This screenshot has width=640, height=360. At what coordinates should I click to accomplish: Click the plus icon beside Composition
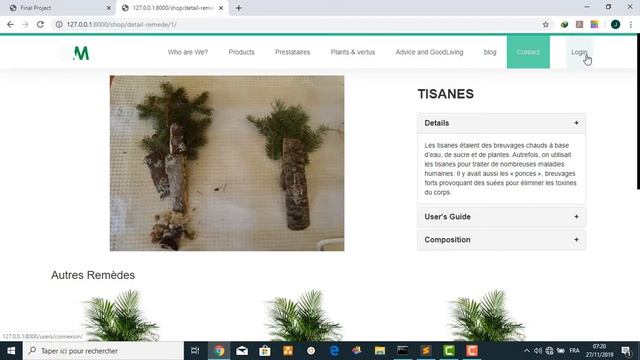576,240
